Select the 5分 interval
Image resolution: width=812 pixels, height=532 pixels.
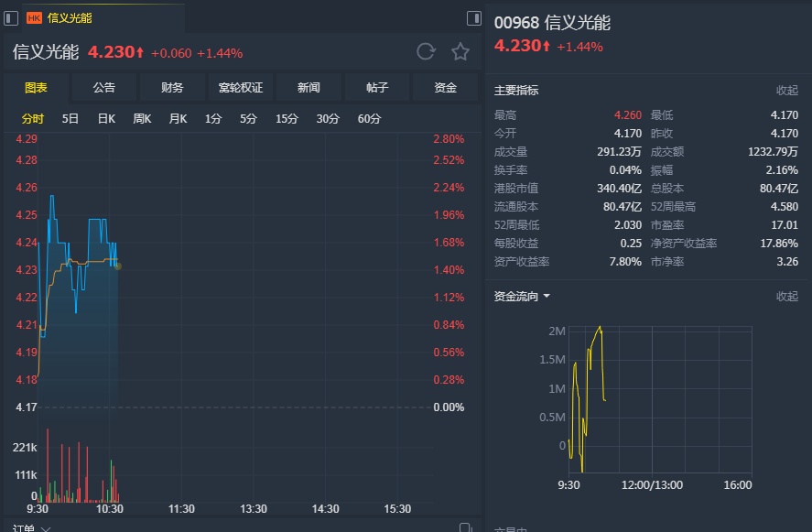pos(248,119)
